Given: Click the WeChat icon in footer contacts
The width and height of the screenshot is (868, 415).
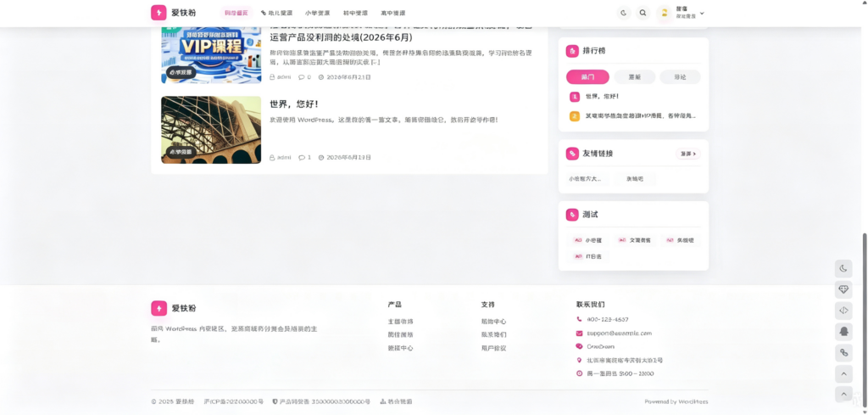Looking at the screenshot, I should (579, 346).
